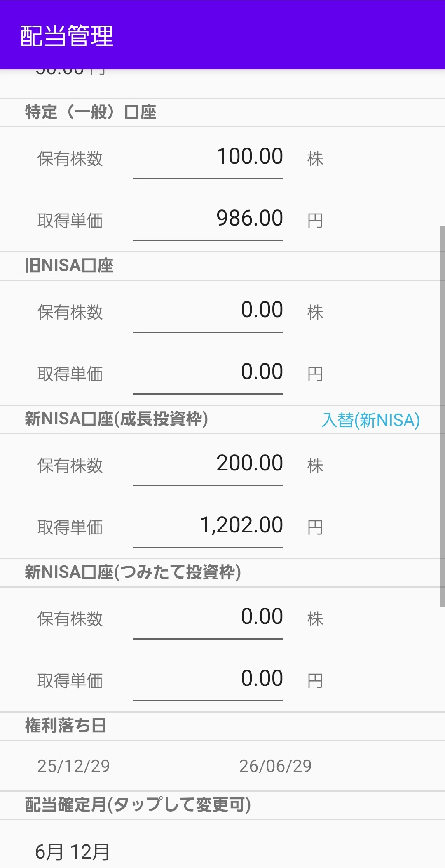Edit 成長投資枠 保有株数 field showing 200.00

pos(208,464)
